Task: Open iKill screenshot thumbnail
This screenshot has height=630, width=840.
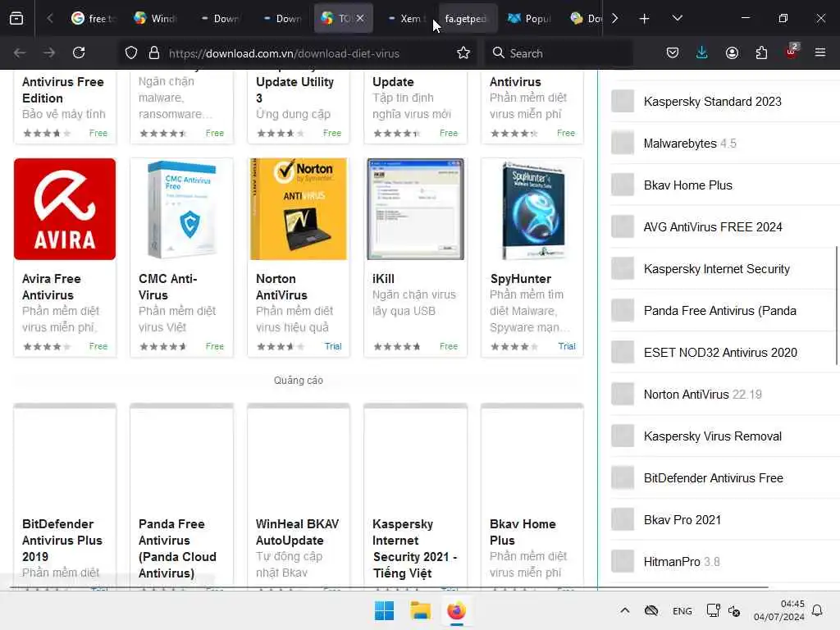Action: (x=415, y=209)
